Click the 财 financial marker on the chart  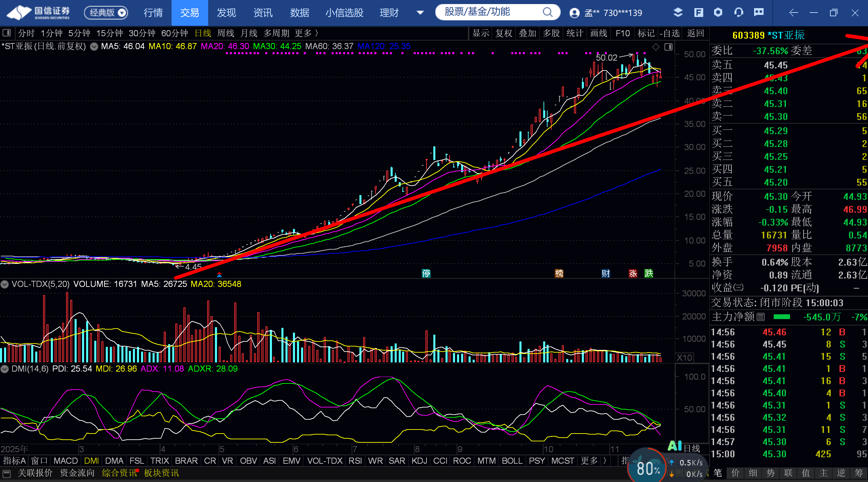tap(606, 273)
